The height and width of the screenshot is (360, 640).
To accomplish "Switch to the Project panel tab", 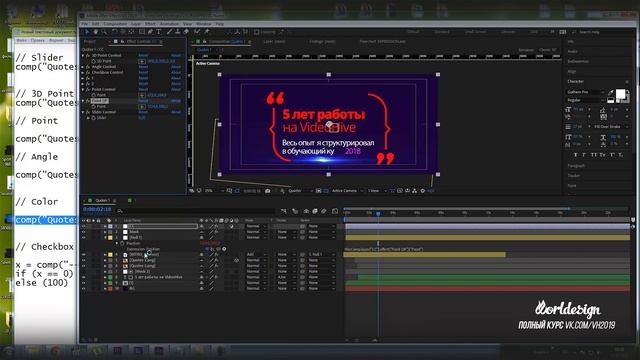I will [x=90, y=42].
